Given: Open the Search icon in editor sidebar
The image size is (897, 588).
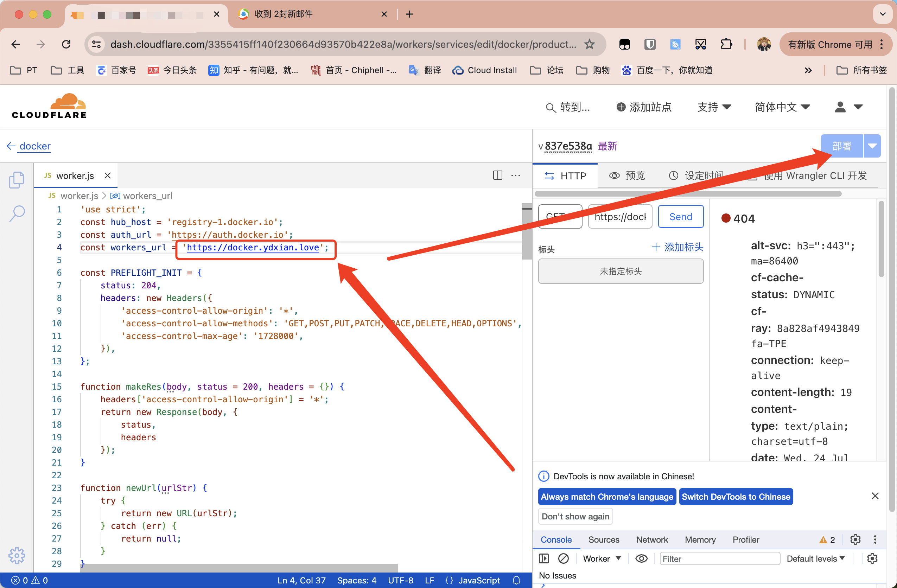Looking at the screenshot, I should (17, 213).
